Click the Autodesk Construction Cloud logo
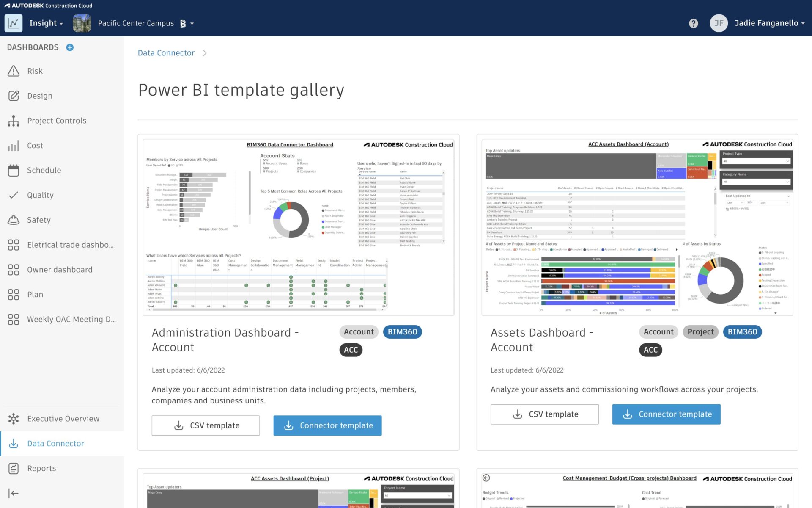Viewport: 812px width, 508px height. [x=48, y=6]
